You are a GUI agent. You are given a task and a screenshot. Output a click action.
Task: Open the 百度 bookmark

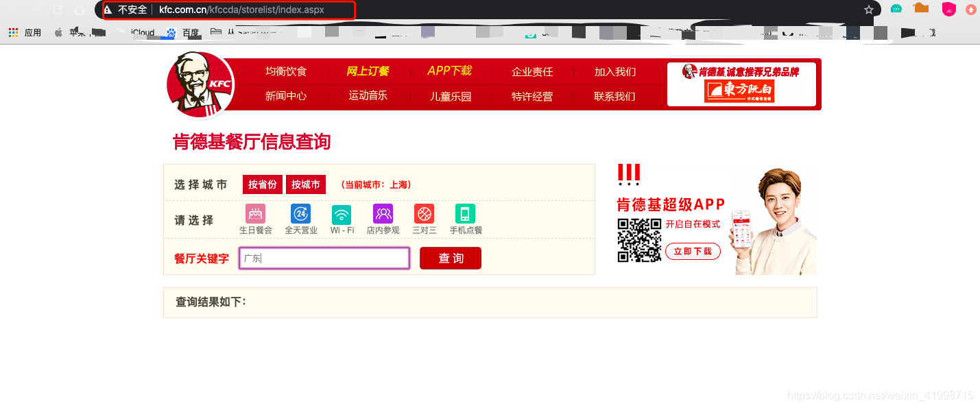183,32
